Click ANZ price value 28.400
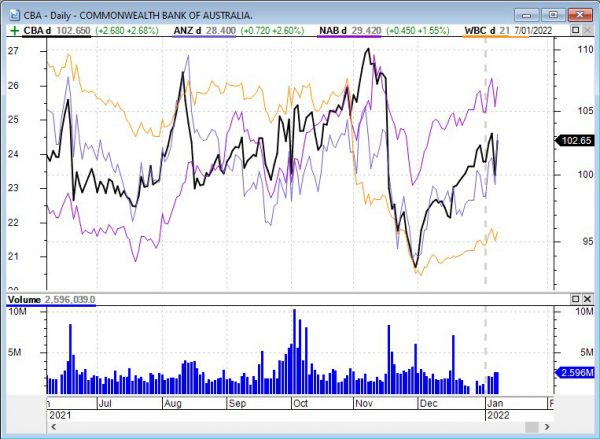This screenshot has width=600, height=439. click(222, 31)
